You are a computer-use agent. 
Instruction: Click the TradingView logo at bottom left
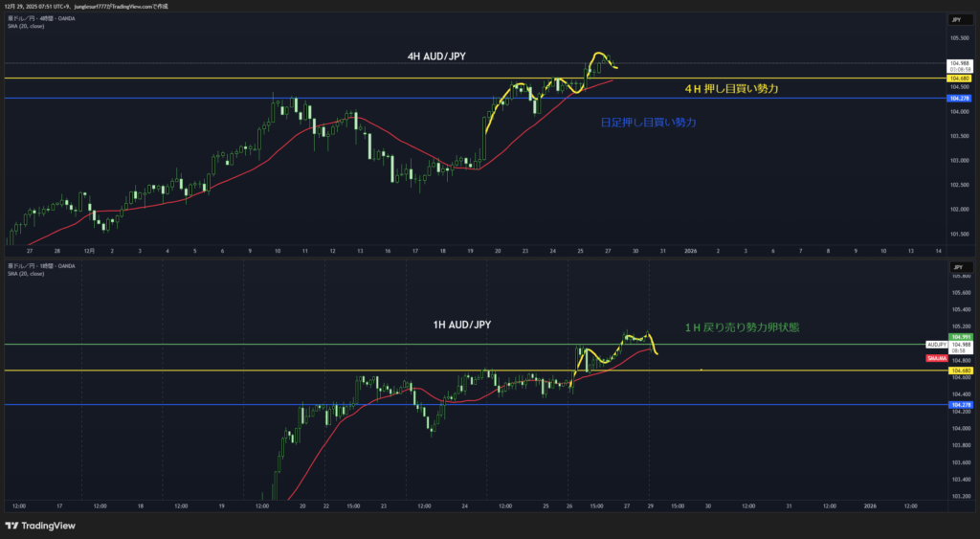(40, 526)
